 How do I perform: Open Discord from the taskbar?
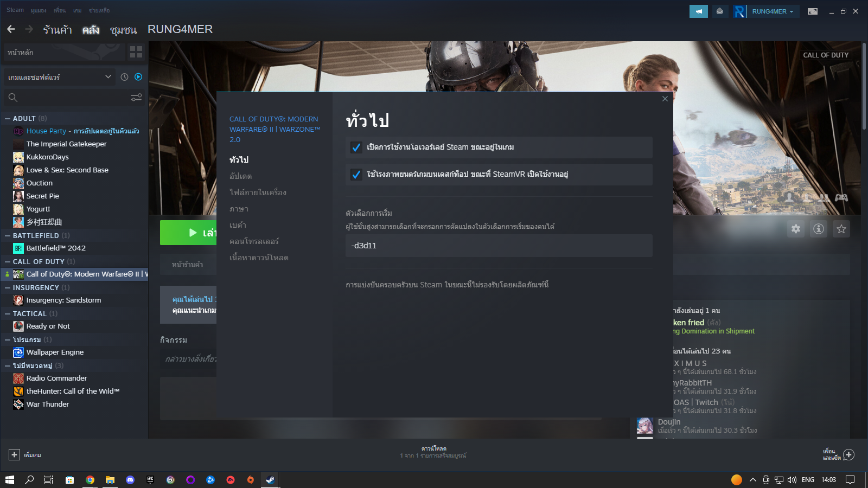(x=130, y=480)
